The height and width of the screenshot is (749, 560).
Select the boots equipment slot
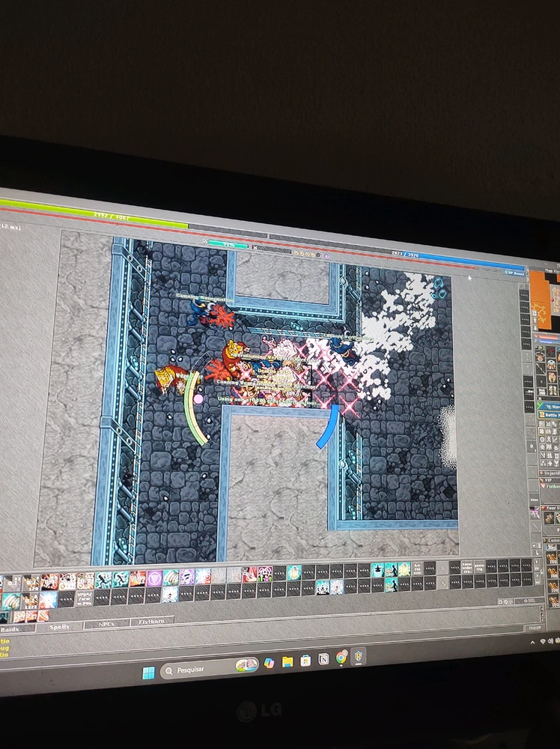pos(553,390)
